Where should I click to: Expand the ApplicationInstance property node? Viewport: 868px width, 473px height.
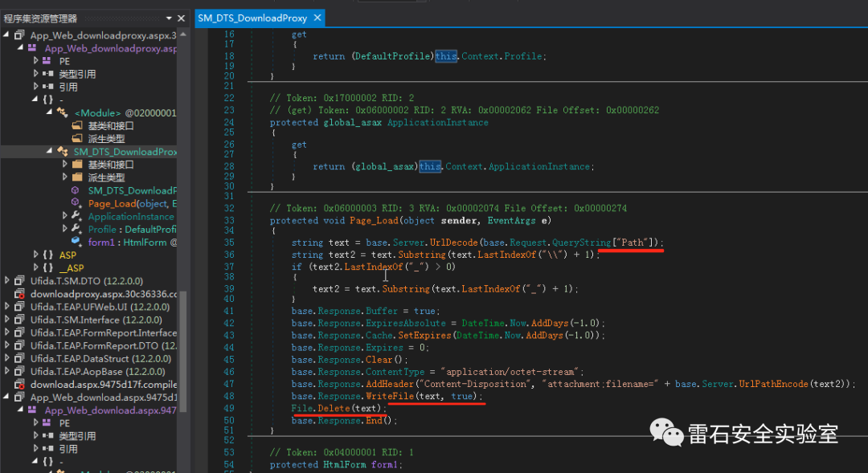64,216
